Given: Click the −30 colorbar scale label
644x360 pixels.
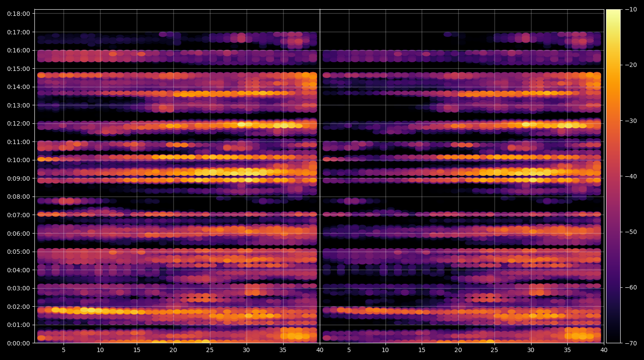Looking at the screenshot, I should (631, 121).
